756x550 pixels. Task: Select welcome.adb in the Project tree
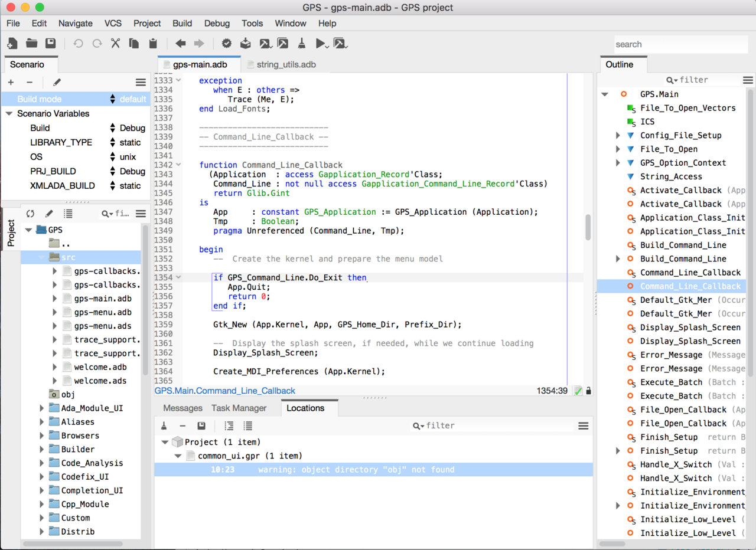pos(100,367)
